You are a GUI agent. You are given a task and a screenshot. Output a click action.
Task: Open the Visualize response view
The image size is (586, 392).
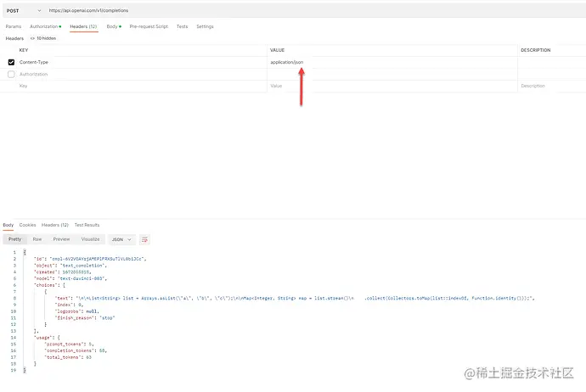pos(90,239)
